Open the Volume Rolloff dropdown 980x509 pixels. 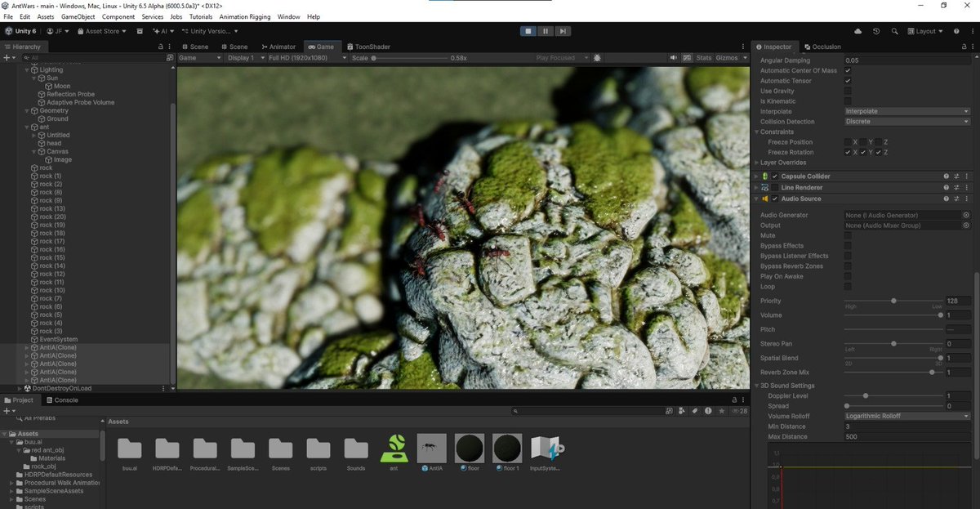pos(906,416)
